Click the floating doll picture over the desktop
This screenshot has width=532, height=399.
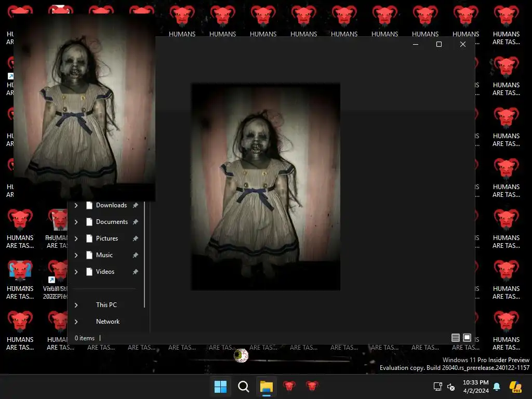point(85,108)
